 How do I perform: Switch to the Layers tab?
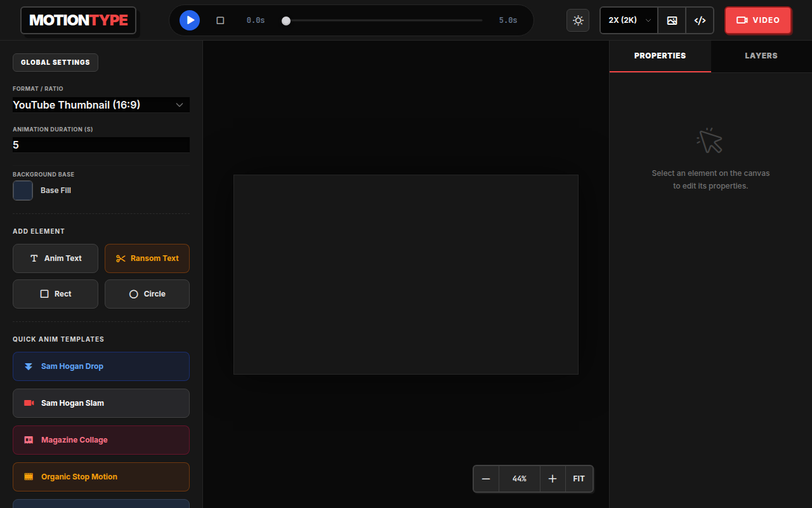point(761,56)
